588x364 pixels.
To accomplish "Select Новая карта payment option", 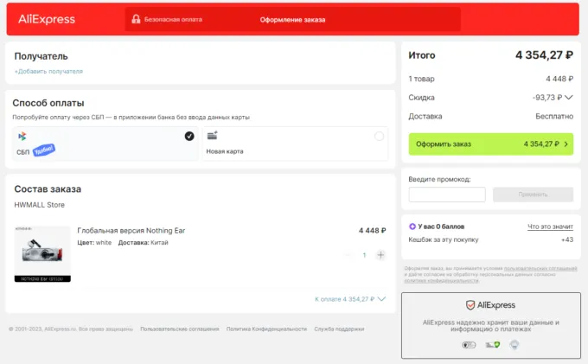I will [295, 144].
